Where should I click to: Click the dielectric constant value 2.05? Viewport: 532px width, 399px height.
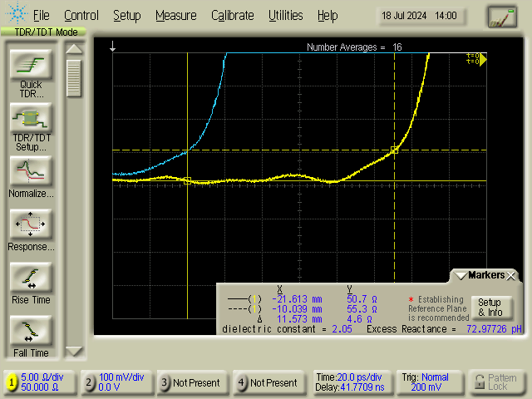pos(342,329)
